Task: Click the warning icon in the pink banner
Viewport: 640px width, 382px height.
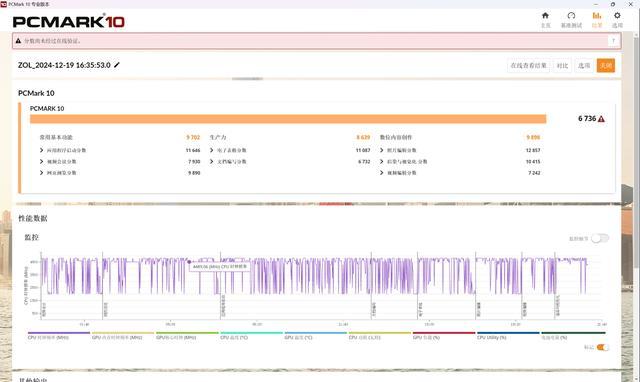Action: 18,41
